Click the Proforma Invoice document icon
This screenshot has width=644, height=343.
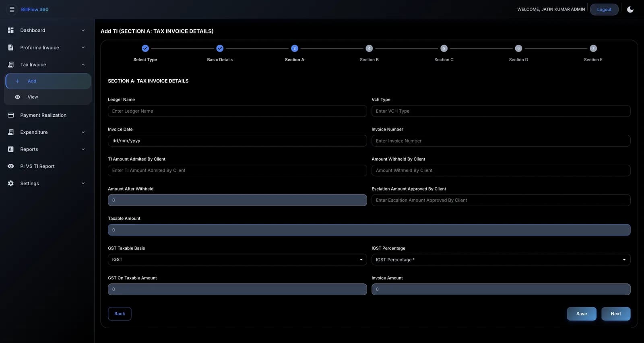[x=11, y=48]
